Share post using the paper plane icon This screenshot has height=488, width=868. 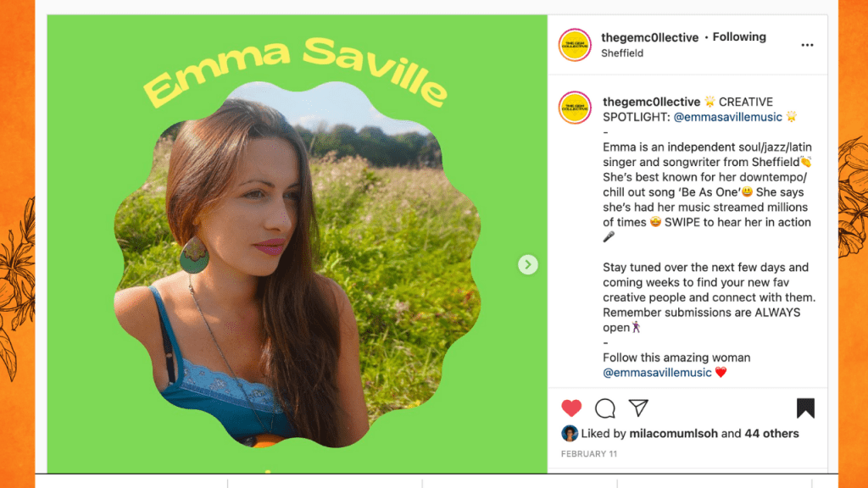(638, 408)
